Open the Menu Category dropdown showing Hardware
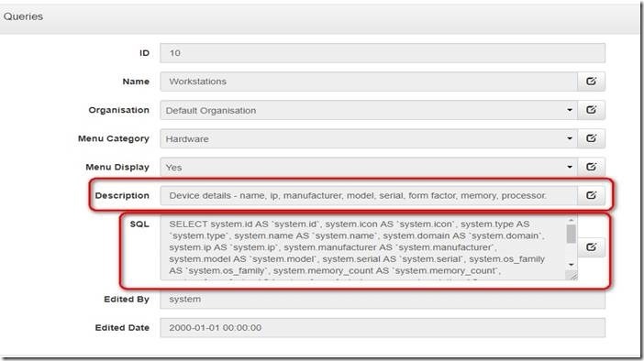The width and height of the screenshot is (644, 361). (x=369, y=138)
